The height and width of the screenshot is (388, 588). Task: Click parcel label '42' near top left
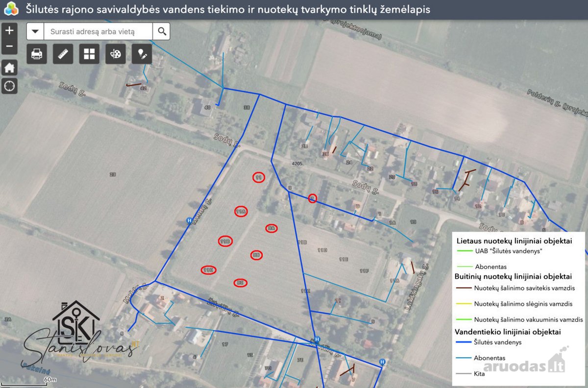pos(143,89)
